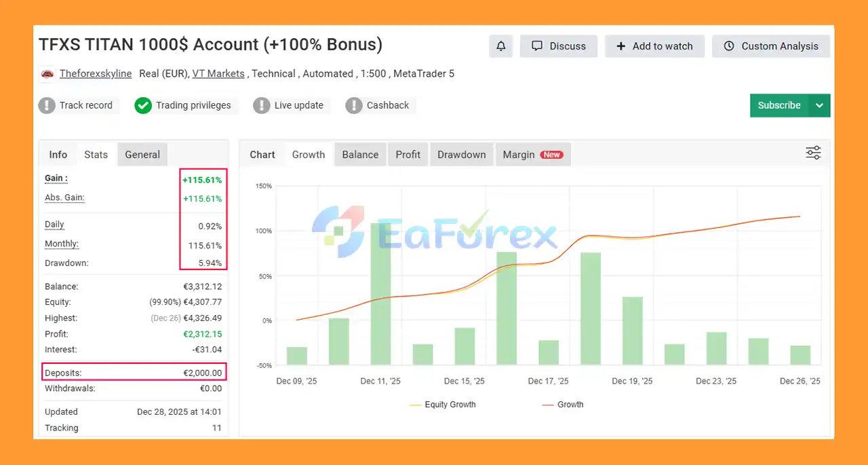This screenshot has height=465, width=868.
Task: Open chart settings sliders icon
Action: (x=813, y=153)
